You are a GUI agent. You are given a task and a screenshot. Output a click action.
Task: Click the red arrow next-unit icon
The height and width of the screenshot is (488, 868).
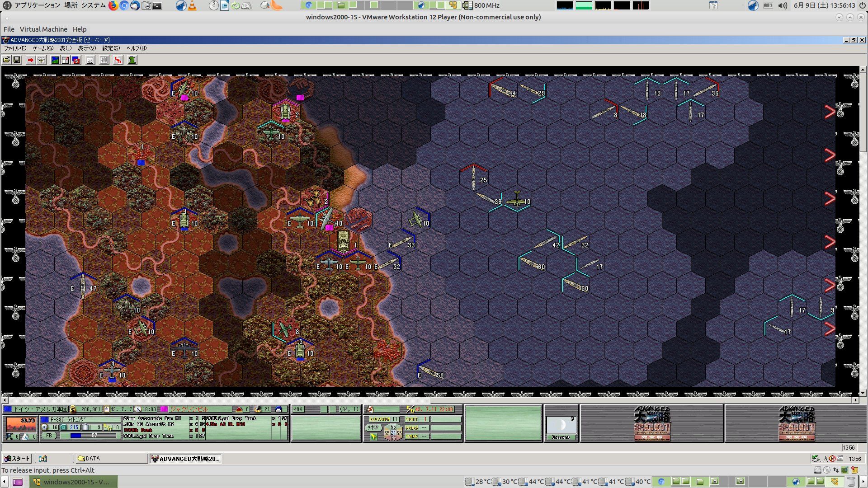point(30,60)
